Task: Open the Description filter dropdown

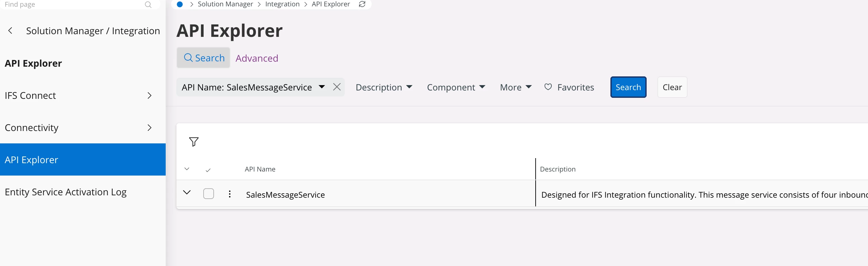Action: coord(384,87)
